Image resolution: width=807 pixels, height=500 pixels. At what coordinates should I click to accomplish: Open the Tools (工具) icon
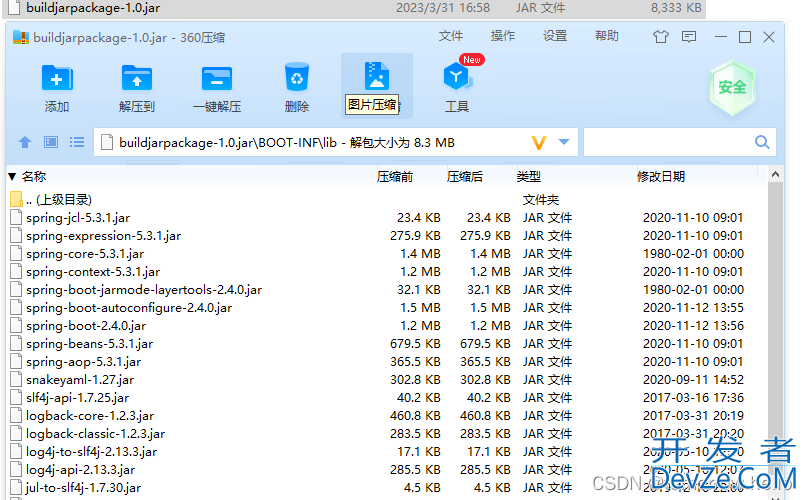[x=457, y=77]
